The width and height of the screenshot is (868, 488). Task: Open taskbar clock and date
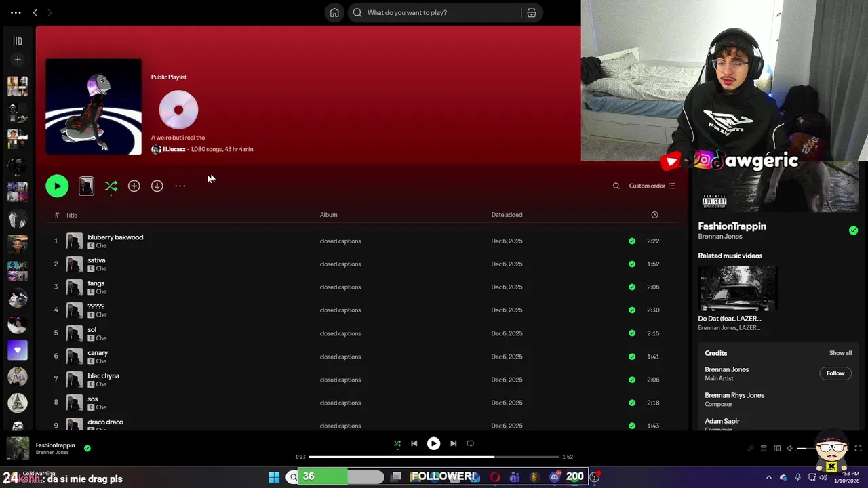(x=848, y=477)
